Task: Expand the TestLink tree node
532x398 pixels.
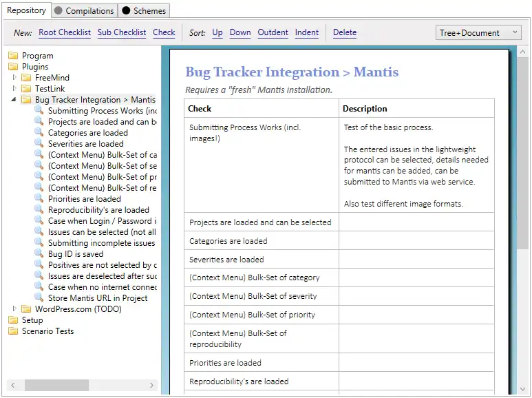Action: (14, 88)
